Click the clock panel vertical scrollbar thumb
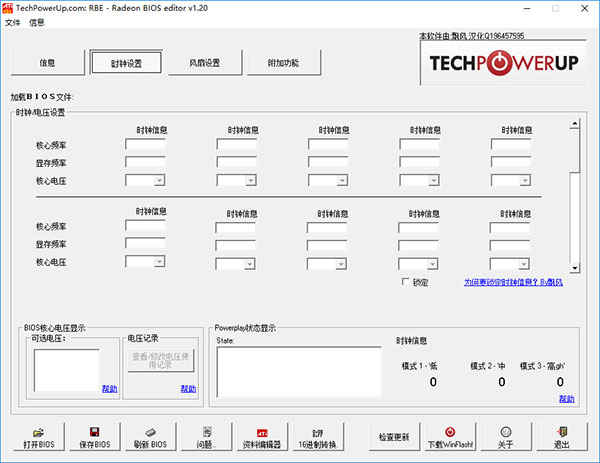 point(574,151)
